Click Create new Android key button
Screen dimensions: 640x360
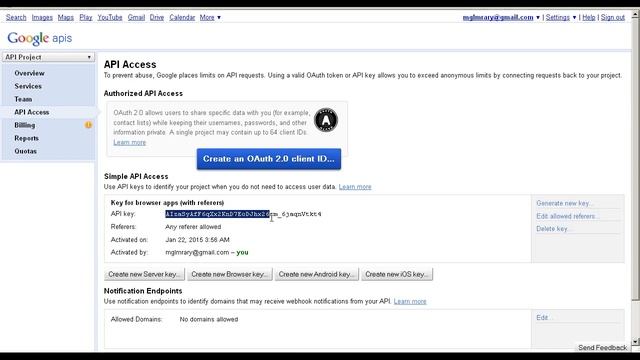(x=317, y=274)
